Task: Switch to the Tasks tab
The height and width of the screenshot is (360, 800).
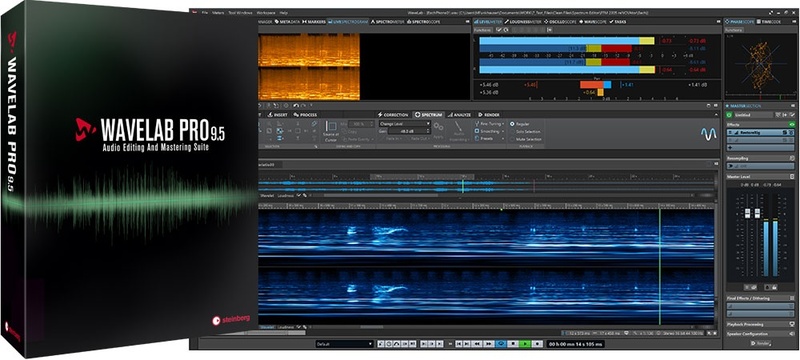Action: coord(618,22)
